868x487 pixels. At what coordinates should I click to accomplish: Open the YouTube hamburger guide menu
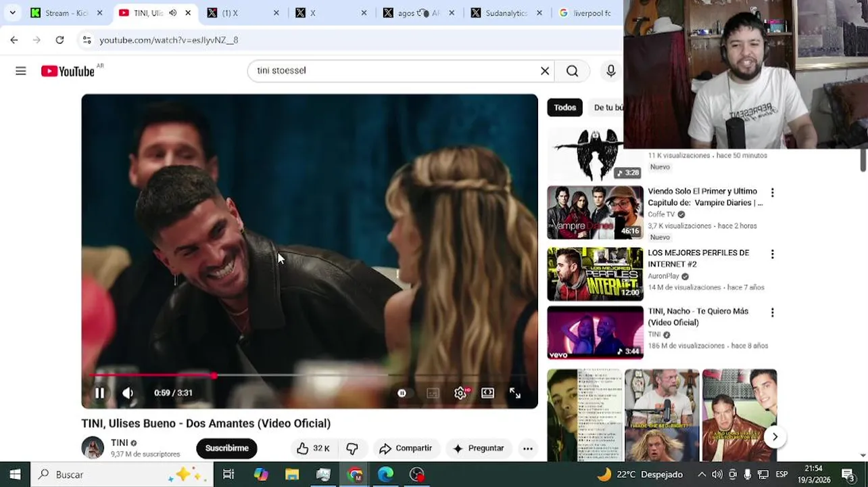[21, 71]
